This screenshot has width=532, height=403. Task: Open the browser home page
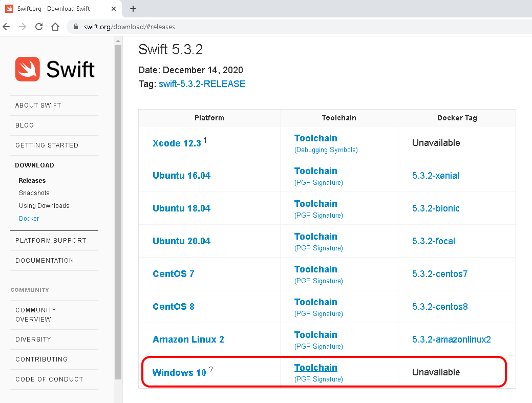coord(55,27)
